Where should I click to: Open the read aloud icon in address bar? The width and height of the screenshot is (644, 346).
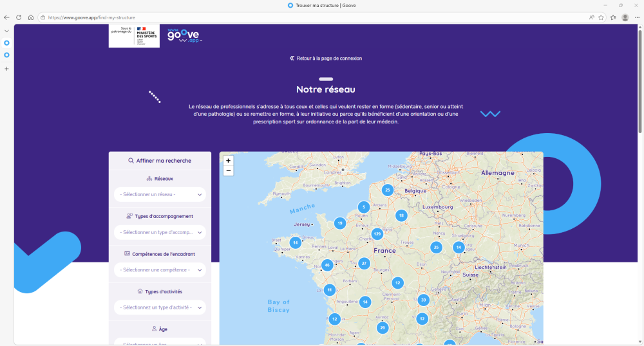tap(591, 17)
